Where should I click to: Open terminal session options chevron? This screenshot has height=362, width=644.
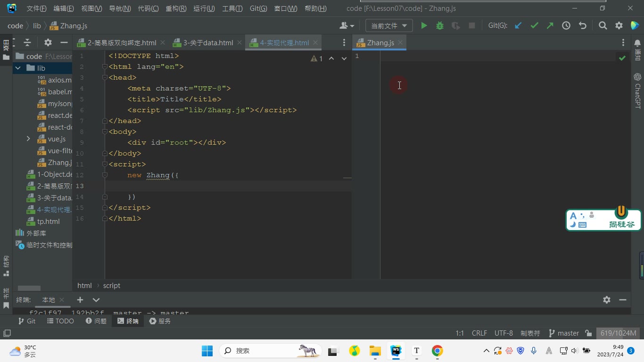[x=96, y=300]
